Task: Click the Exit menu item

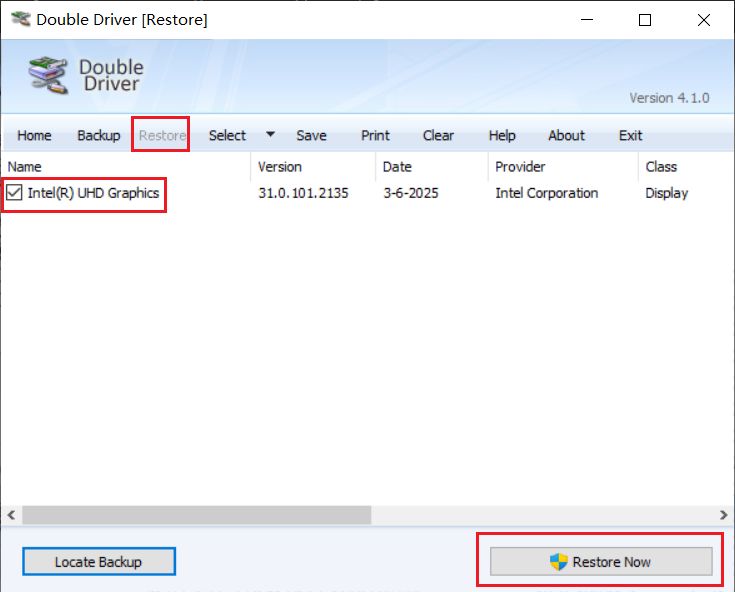Action: tap(630, 136)
